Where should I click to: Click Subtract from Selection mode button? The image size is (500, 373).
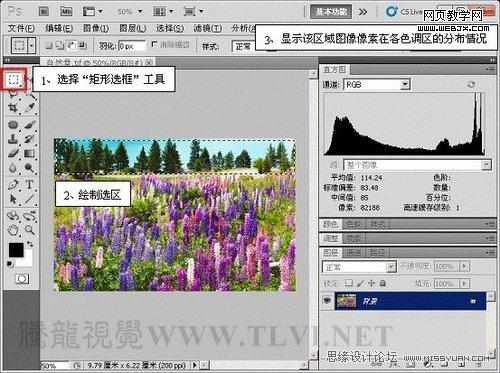[72, 45]
